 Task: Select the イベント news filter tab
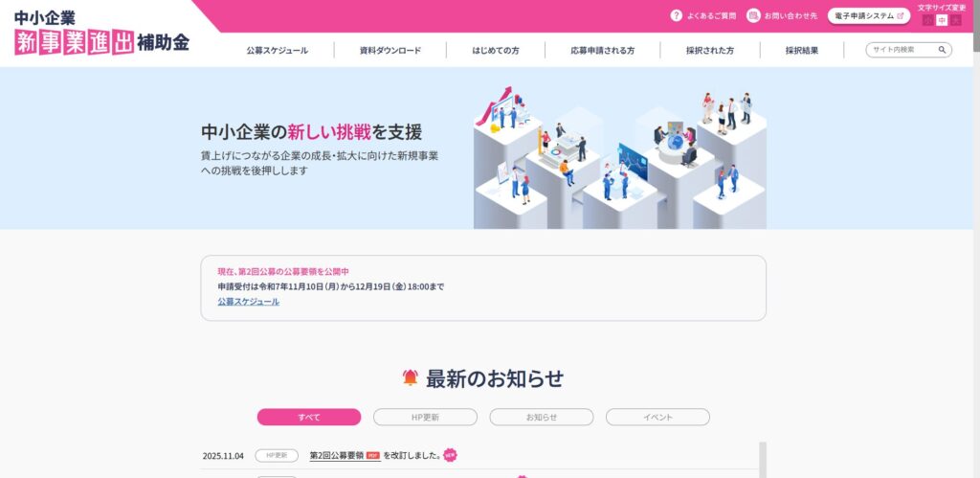click(x=657, y=418)
